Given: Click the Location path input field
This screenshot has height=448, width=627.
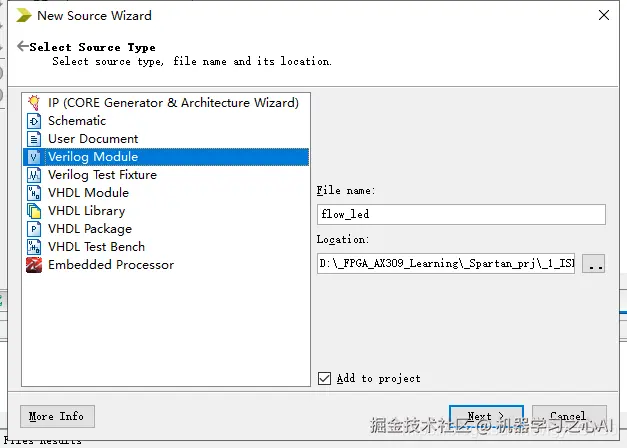Looking at the screenshot, I should [446, 263].
